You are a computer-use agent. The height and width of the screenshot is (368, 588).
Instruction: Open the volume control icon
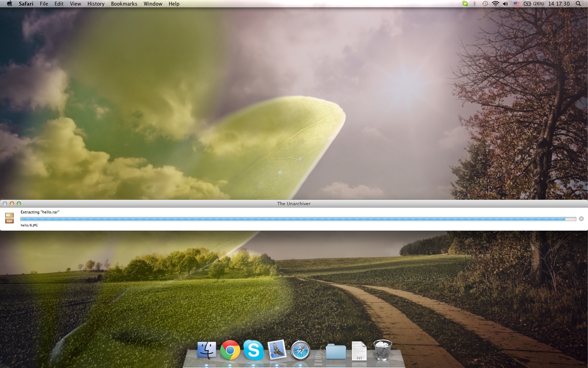[505, 4]
